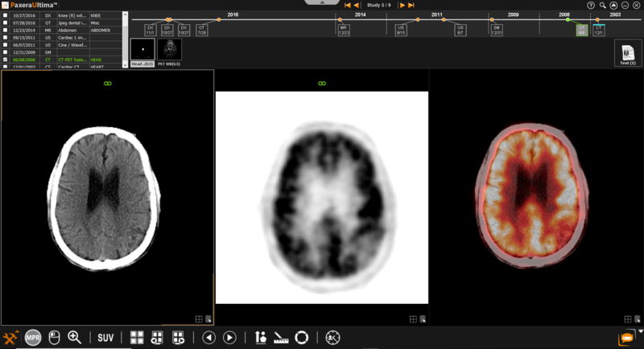Click the MR 12/23 timeline marker

click(x=344, y=30)
